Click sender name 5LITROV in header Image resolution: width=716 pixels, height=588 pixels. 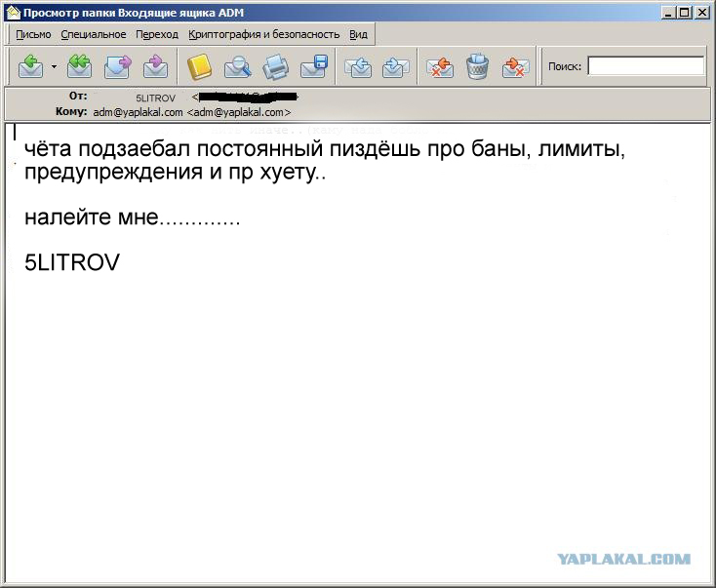pyautogui.click(x=155, y=98)
